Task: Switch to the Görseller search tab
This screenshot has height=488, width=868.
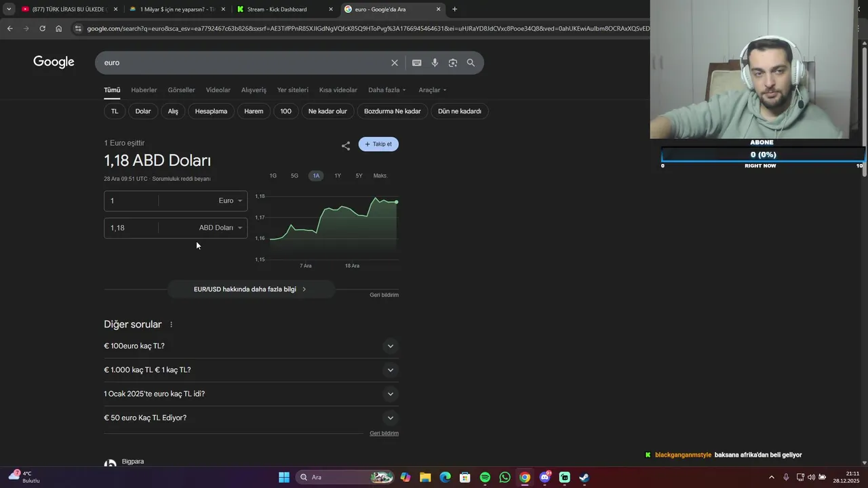Action: [x=181, y=90]
